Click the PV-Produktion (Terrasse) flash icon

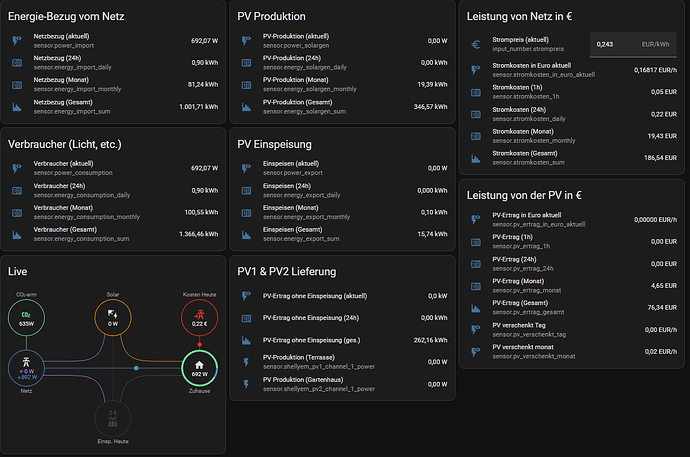pos(246,362)
